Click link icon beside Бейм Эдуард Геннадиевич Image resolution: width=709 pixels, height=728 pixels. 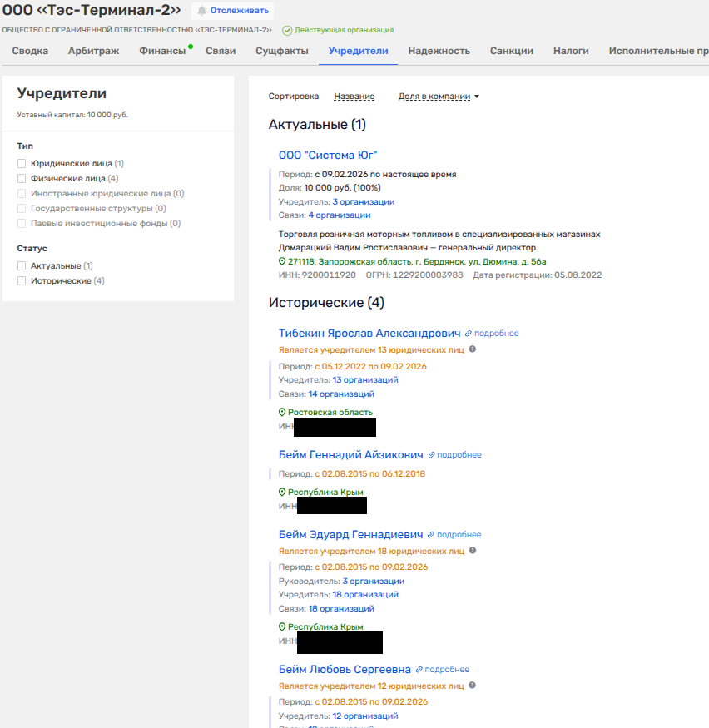431,535
